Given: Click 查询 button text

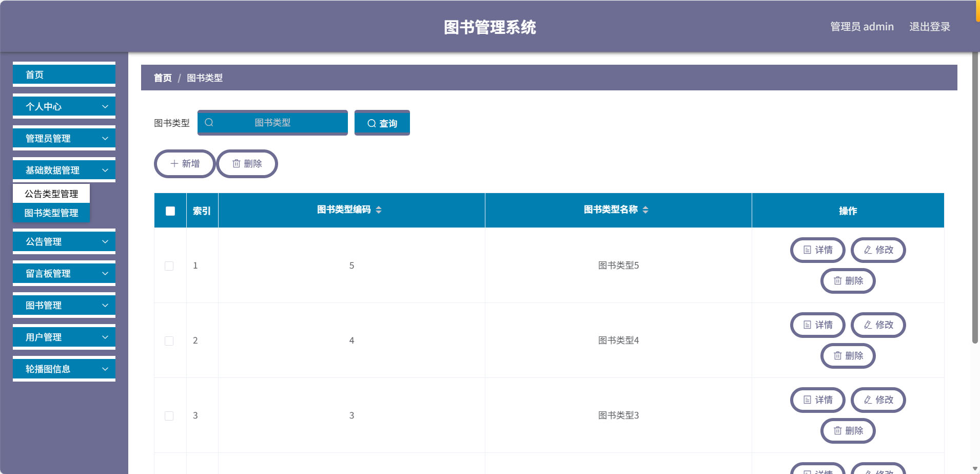Looking at the screenshot, I should coord(388,124).
